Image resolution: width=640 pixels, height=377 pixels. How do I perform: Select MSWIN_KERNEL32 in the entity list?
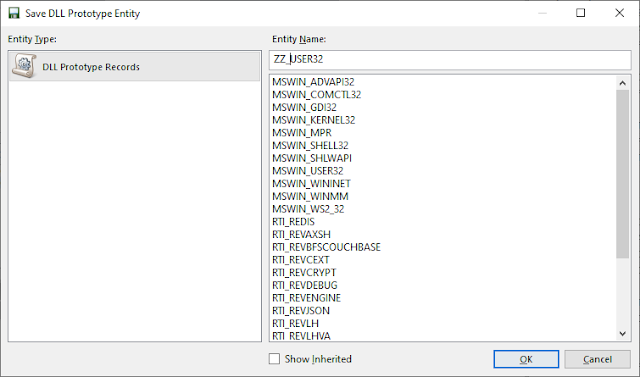click(x=313, y=120)
